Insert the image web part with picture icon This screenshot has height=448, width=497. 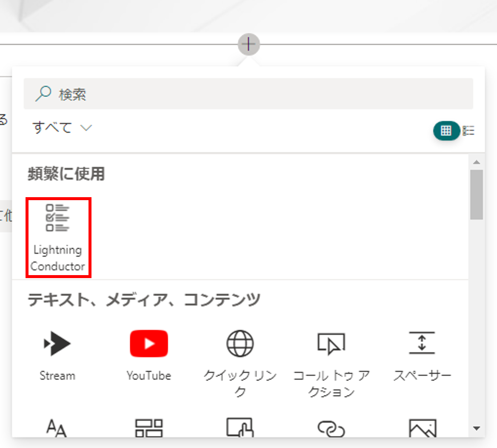pos(422,428)
